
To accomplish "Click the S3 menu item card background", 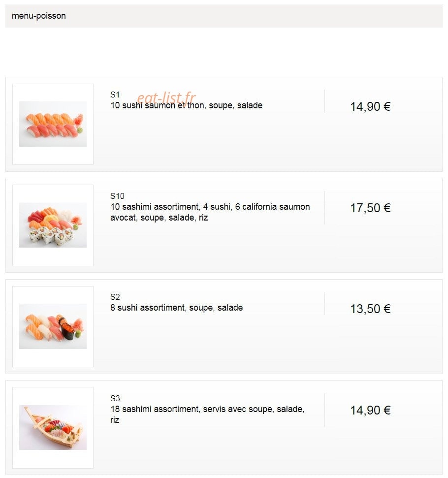I will tap(224, 427).
